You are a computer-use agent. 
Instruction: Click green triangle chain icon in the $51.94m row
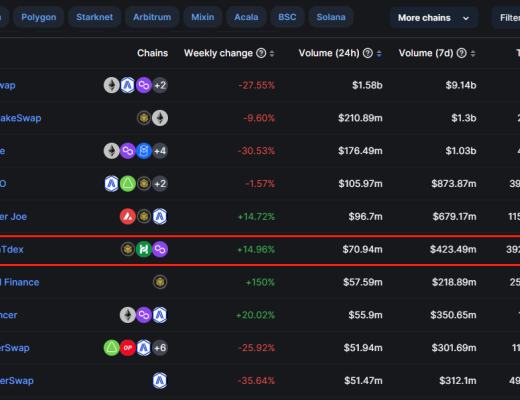(112, 348)
